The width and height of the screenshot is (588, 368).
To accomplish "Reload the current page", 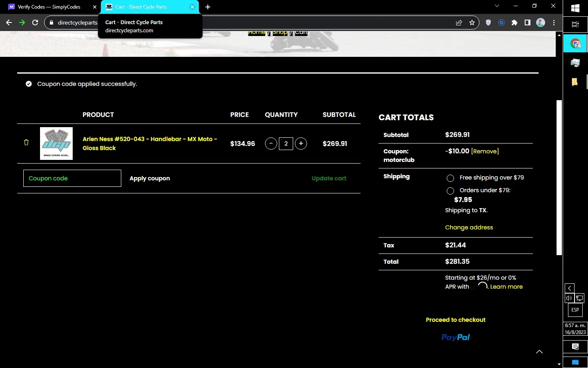I will 35,22.
